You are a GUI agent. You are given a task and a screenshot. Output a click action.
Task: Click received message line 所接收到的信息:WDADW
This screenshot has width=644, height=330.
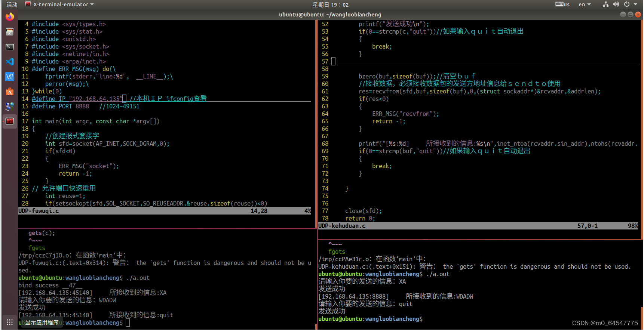(x=396, y=296)
